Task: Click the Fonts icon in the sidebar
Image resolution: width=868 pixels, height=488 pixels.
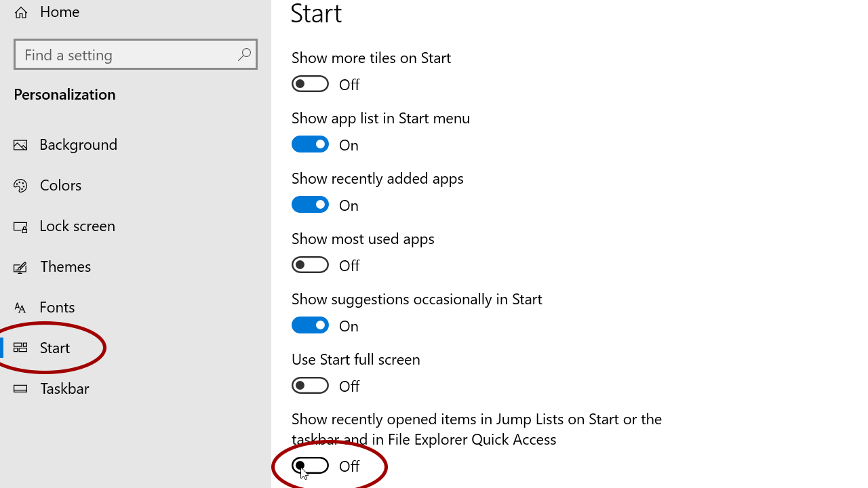Action: coord(20,306)
